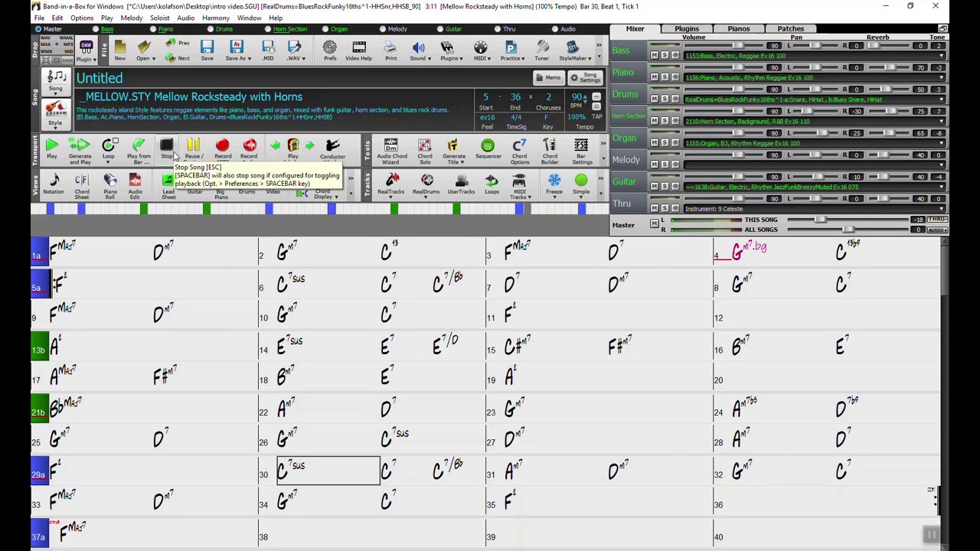This screenshot has width=980, height=551.
Task: Click the Video Help icon
Action: click(358, 51)
